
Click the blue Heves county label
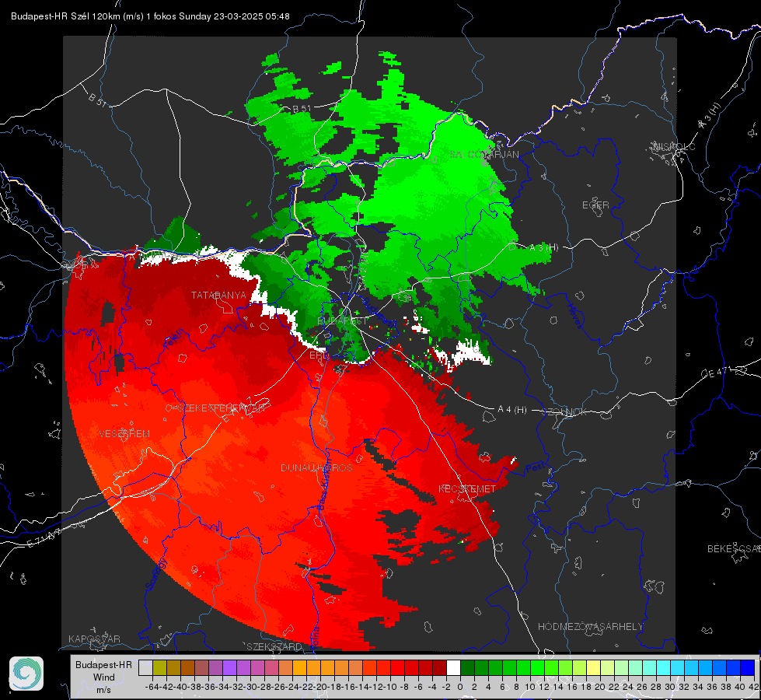click(x=574, y=315)
